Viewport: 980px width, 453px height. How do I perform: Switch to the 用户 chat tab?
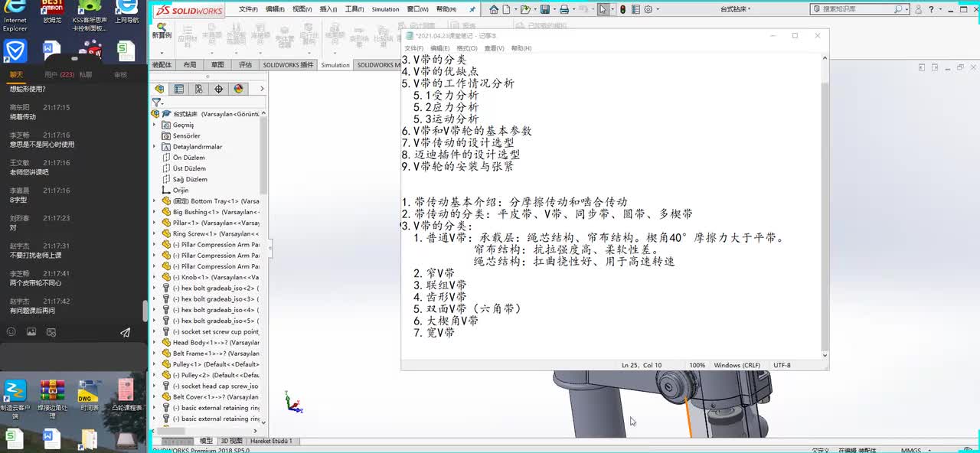(x=59, y=75)
